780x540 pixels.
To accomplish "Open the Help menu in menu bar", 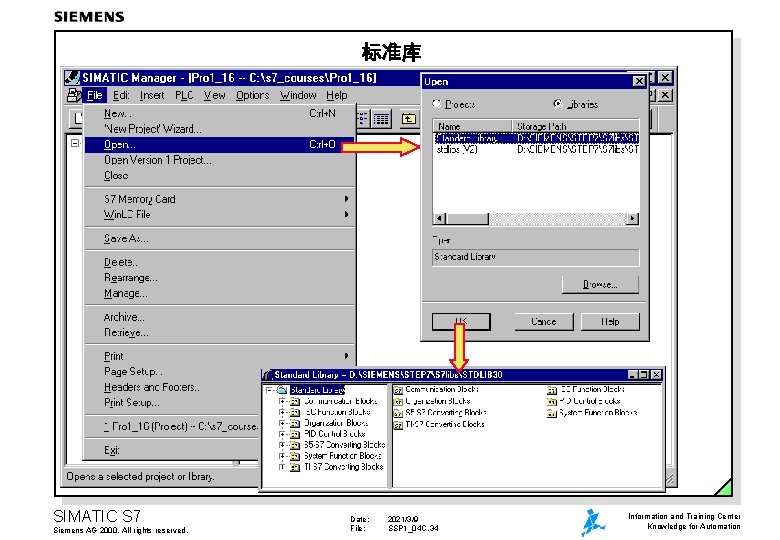I will click(x=337, y=95).
